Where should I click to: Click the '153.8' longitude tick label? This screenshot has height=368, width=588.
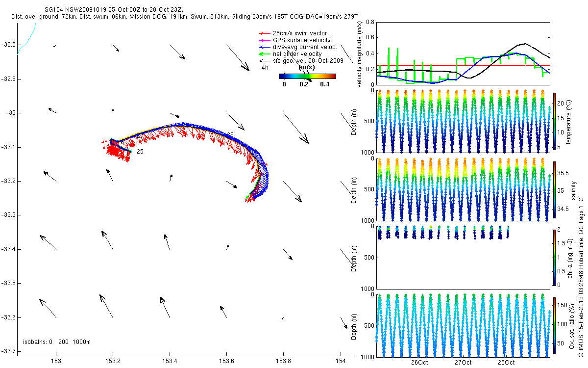click(x=283, y=362)
